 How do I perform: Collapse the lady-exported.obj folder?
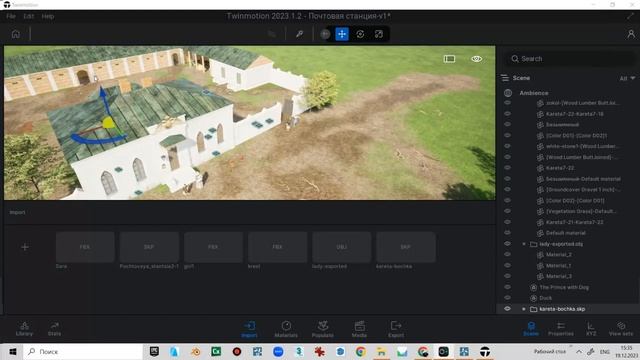(x=524, y=244)
